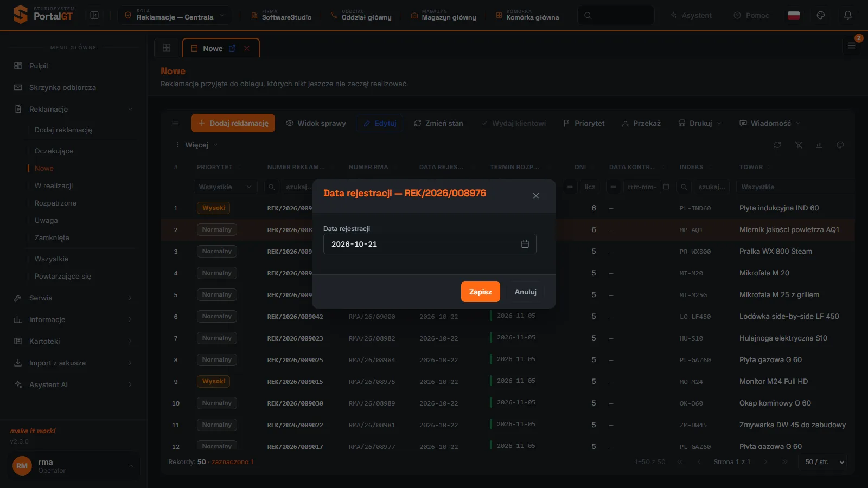The height and width of the screenshot is (488, 868).
Task: Go to W realizacji in sidebar
Action: point(54,185)
